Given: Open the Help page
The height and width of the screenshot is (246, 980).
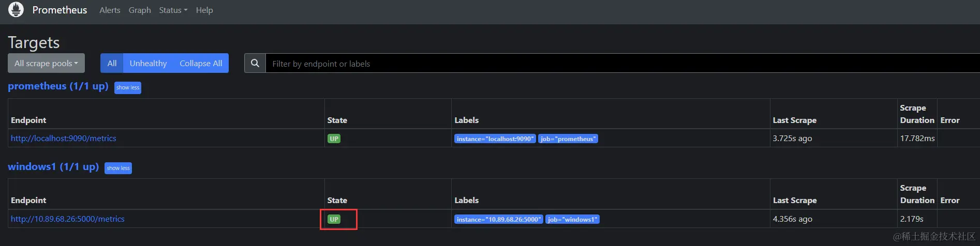Looking at the screenshot, I should pos(204,10).
